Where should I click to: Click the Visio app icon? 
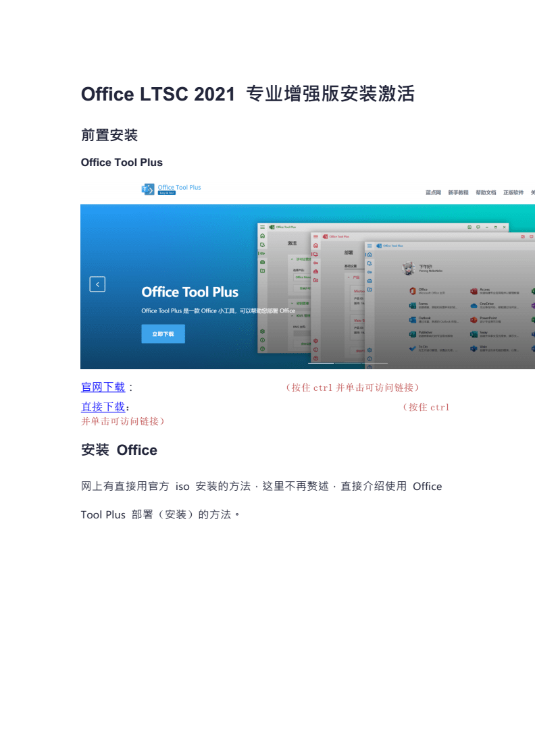(x=474, y=348)
